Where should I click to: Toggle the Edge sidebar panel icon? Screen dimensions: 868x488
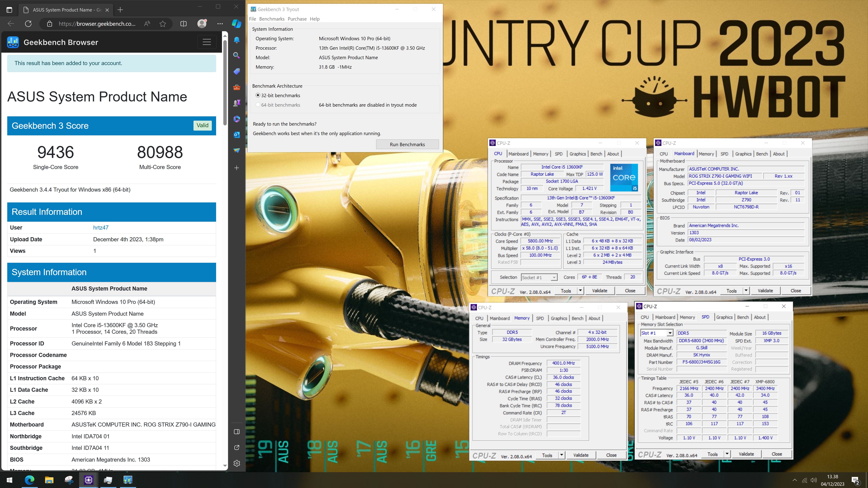pos(236,432)
